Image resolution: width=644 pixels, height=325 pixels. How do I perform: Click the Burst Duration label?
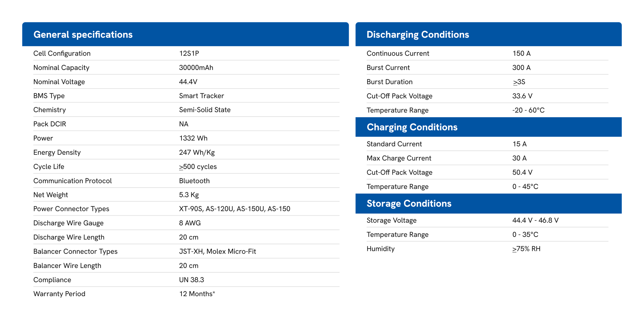point(389,82)
